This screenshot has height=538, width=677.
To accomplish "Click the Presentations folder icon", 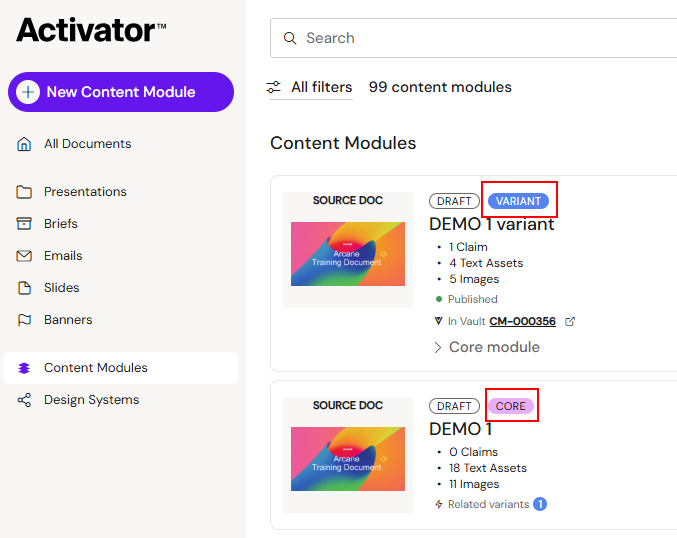I will coord(24,192).
